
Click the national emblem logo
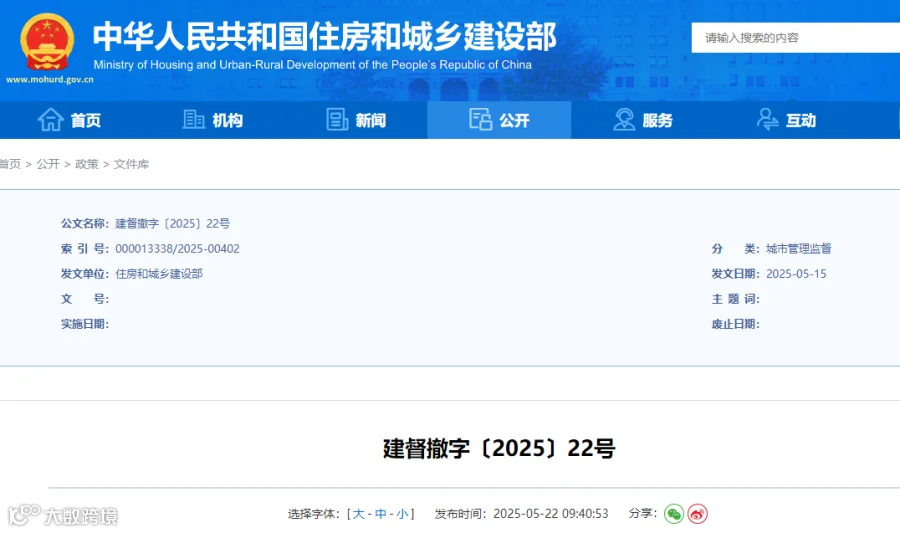47,42
